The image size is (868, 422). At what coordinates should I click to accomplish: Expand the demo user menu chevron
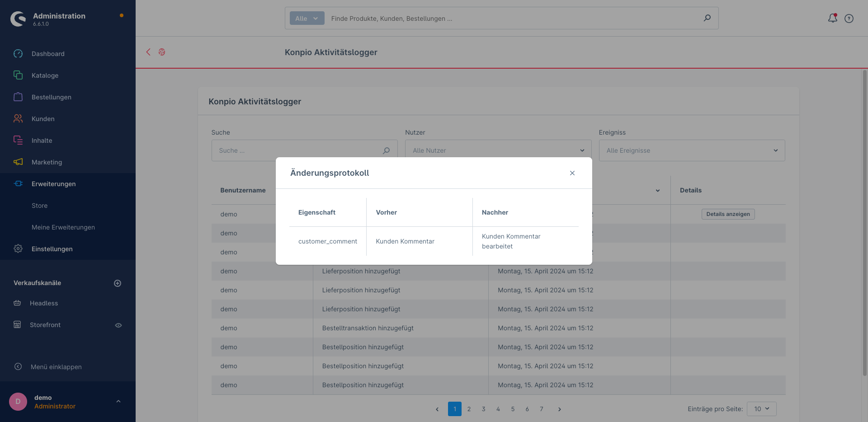point(118,401)
